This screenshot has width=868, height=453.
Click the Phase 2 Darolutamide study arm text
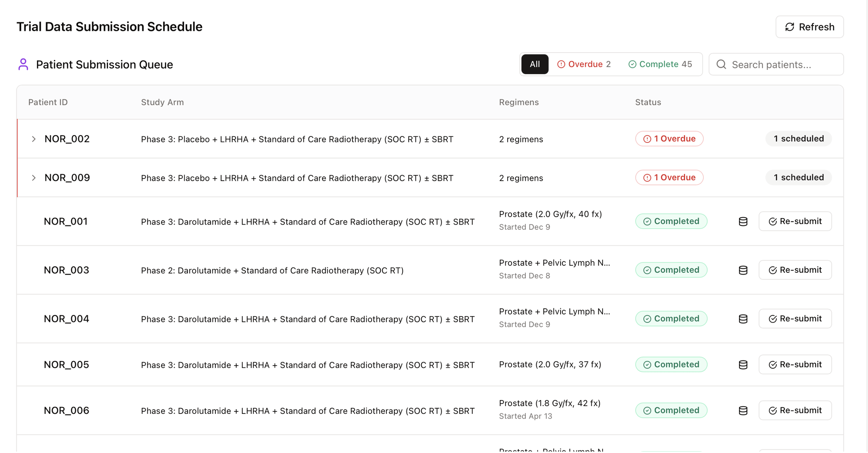coord(272,271)
